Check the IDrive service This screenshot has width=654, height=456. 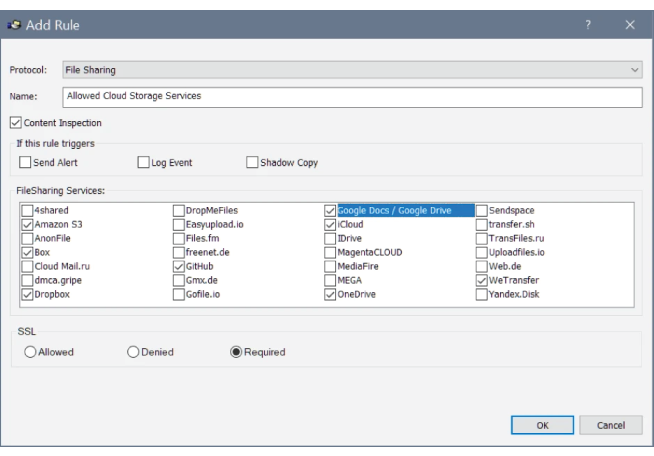(330, 238)
